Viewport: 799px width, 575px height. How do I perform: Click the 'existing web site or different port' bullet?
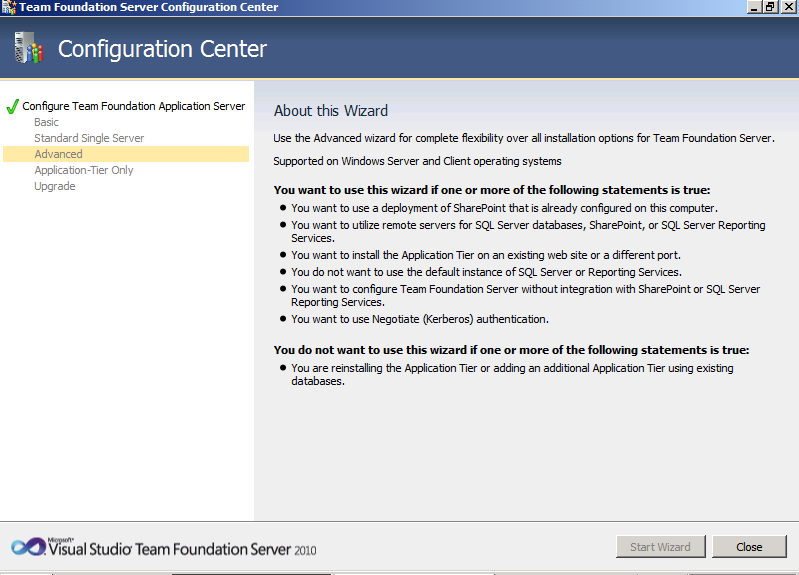click(x=486, y=255)
